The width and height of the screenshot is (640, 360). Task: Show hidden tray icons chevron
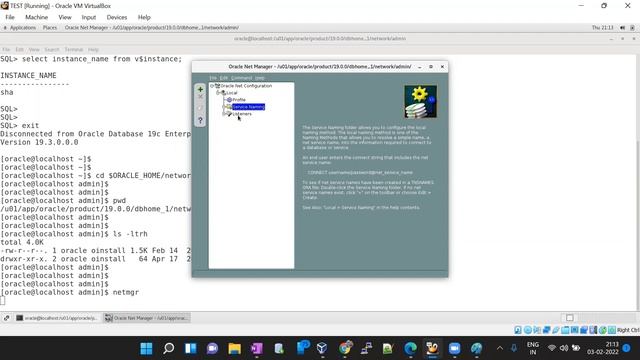point(500,348)
